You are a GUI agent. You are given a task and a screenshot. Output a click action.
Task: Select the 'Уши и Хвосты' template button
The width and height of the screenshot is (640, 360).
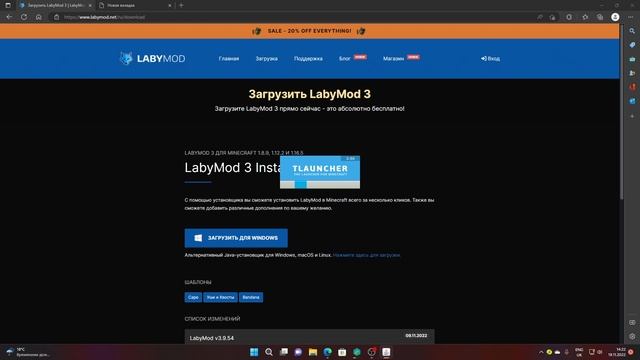tap(220, 297)
